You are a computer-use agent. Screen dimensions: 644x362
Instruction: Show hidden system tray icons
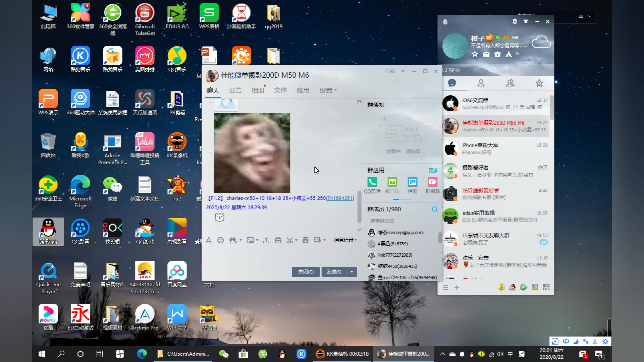click(x=443, y=354)
